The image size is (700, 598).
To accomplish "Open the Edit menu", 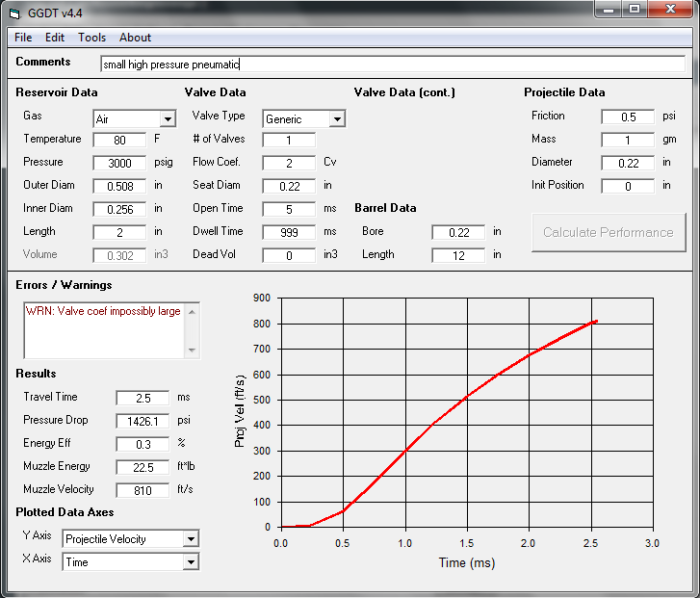I will pyautogui.click(x=55, y=38).
